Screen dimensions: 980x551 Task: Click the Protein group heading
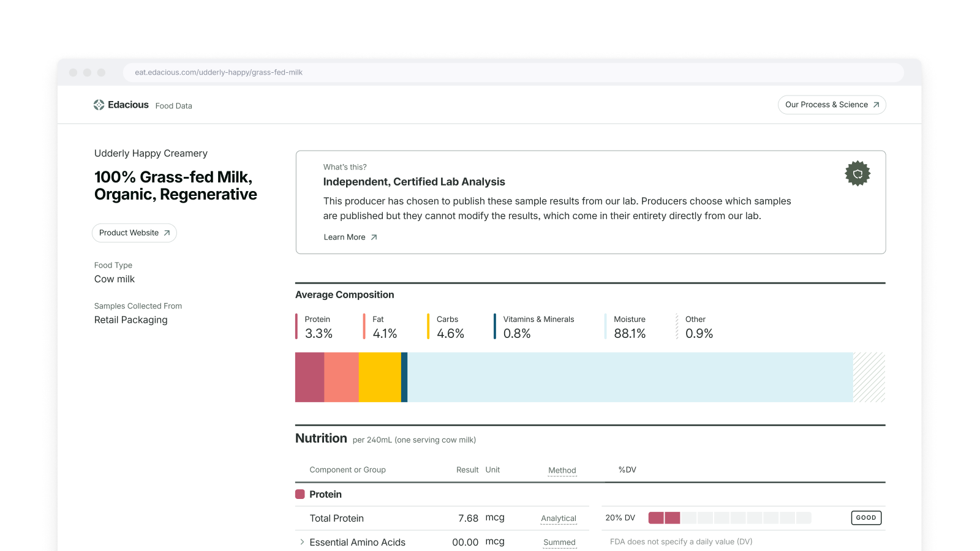[325, 494]
